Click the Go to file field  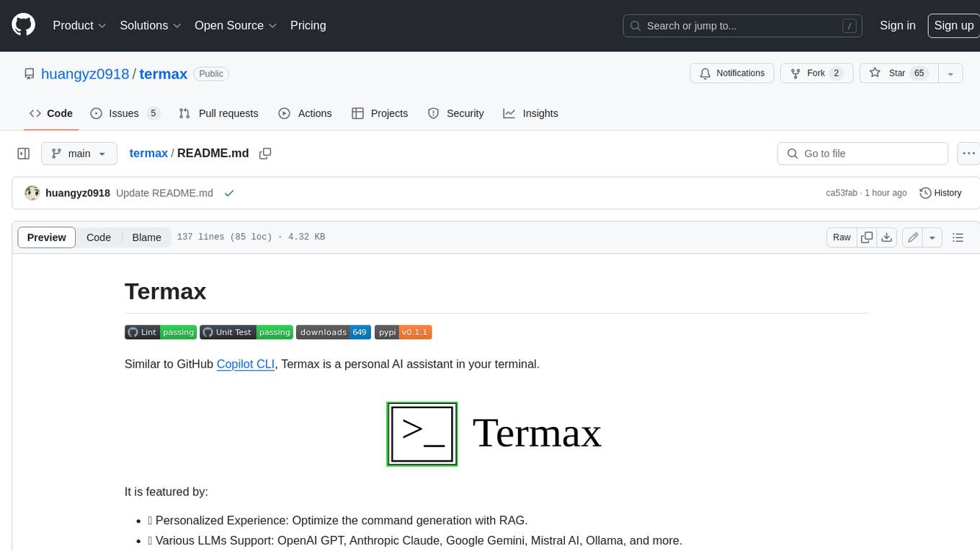(x=863, y=154)
